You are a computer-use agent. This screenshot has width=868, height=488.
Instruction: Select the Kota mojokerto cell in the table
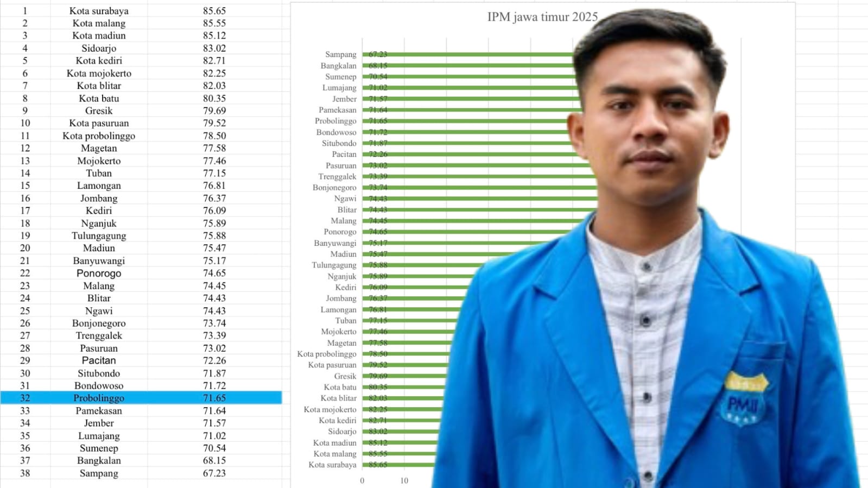tap(99, 73)
